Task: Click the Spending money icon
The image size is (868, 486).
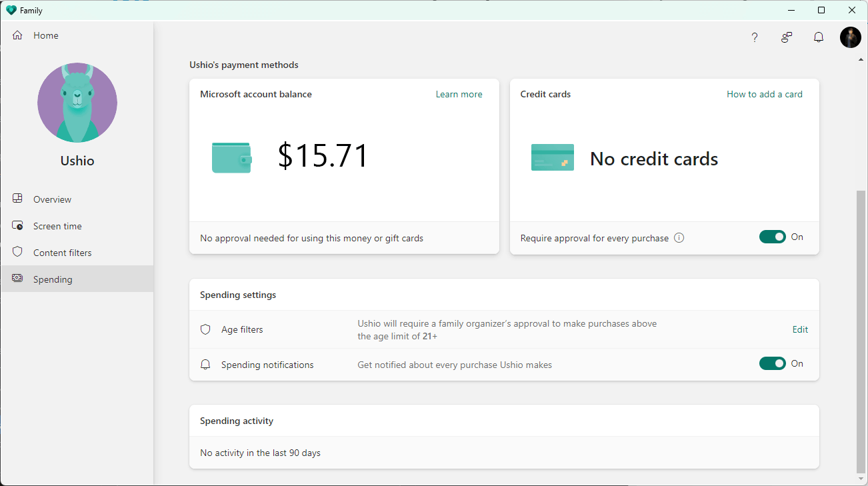Action: click(x=17, y=279)
